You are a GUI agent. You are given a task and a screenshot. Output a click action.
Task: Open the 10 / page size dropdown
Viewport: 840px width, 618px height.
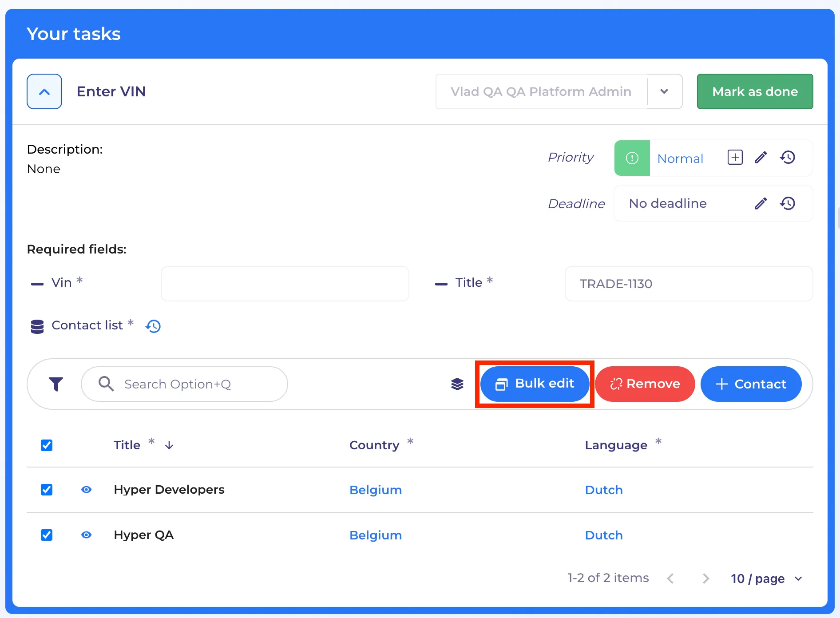coord(766,578)
